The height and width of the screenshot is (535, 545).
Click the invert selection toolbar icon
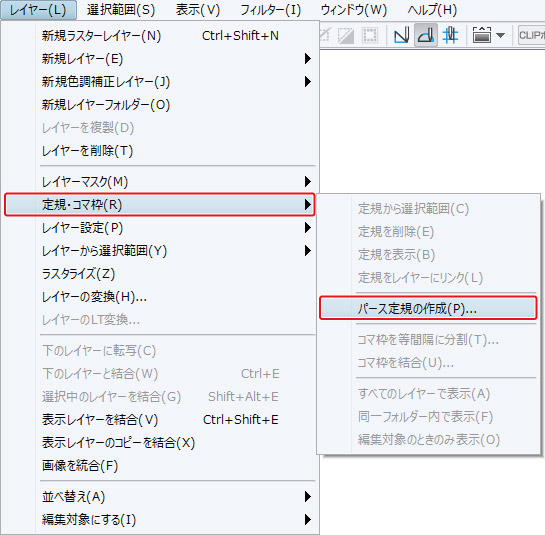tap(346, 35)
